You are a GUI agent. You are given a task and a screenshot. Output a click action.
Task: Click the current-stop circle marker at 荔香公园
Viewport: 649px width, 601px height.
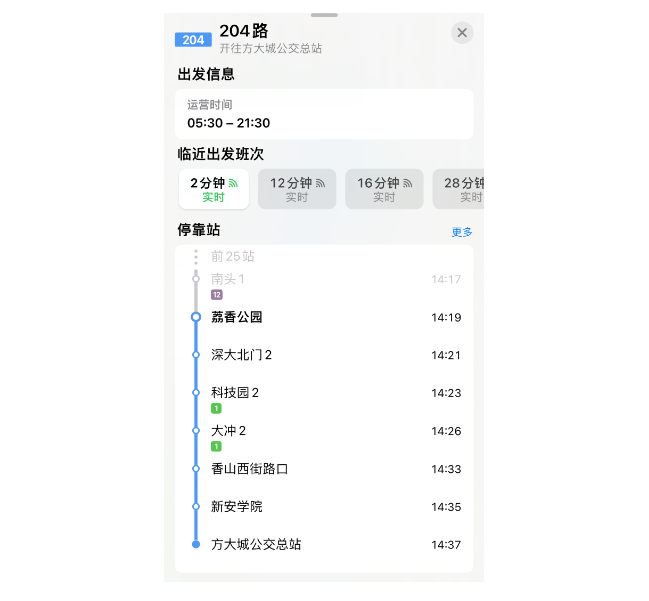[x=196, y=317]
